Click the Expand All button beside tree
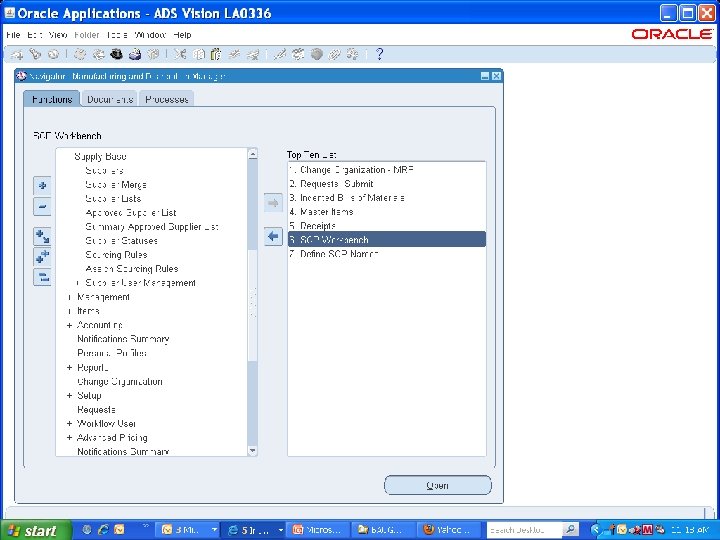Screen dimensions: 720x540 (x=42, y=257)
